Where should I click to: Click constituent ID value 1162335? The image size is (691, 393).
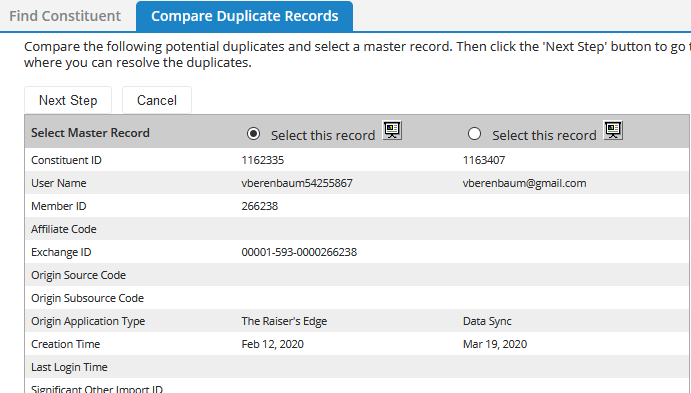click(x=263, y=160)
